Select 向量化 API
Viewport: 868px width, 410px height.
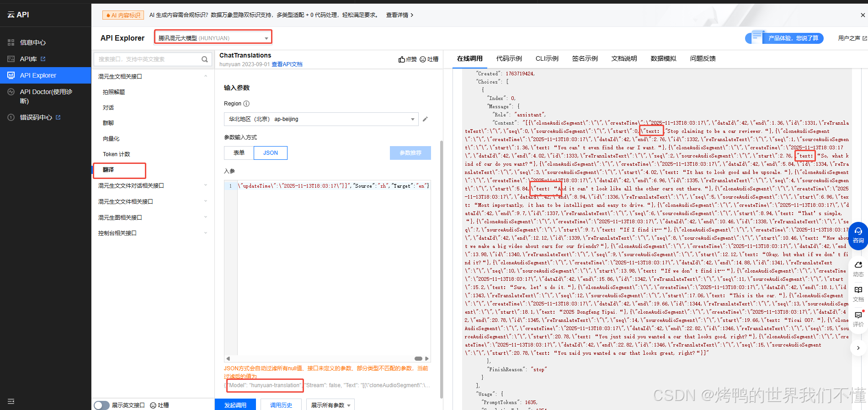[111, 139]
